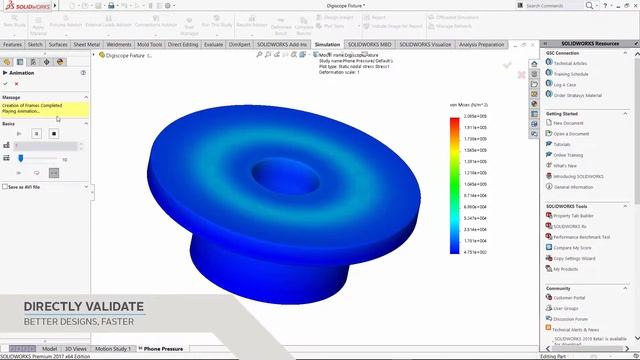Collapse the Basics section
640x360 pixels.
(86, 123)
